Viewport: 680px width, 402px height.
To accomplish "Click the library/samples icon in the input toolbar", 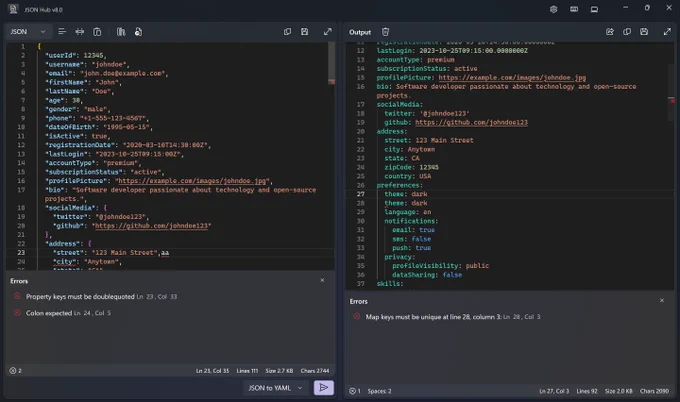I will (x=121, y=32).
